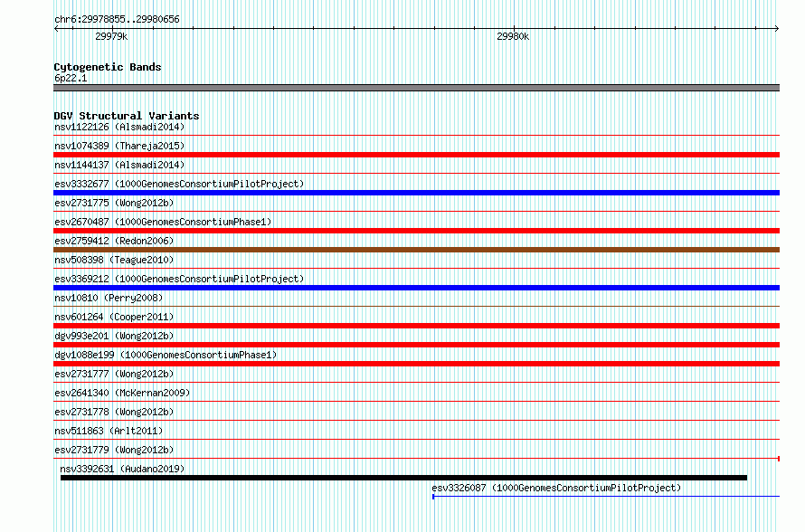
Task: Select esv2641340 (McKernan2009) label
Action: click(x=122, y=393)
